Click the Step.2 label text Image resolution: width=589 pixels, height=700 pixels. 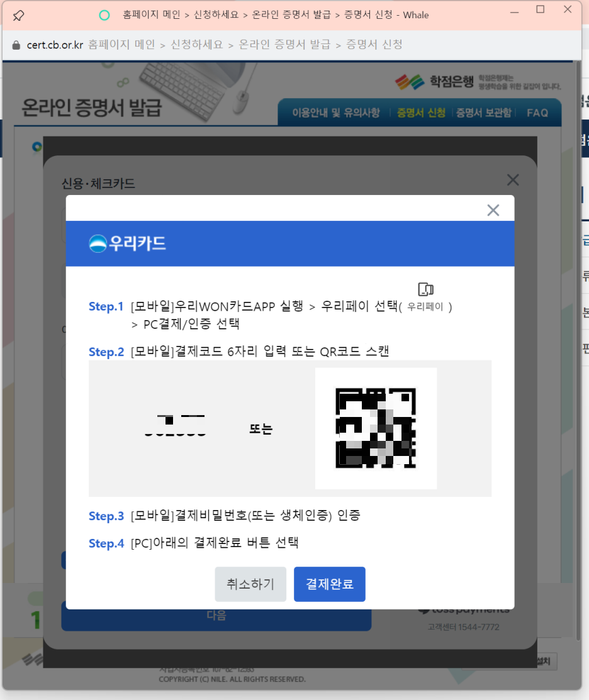click(106, 352)
